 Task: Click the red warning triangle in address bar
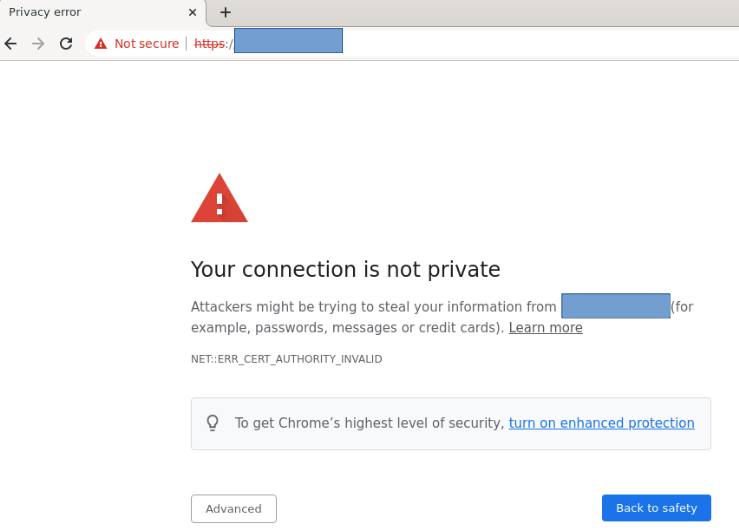(x=100, y=44)
